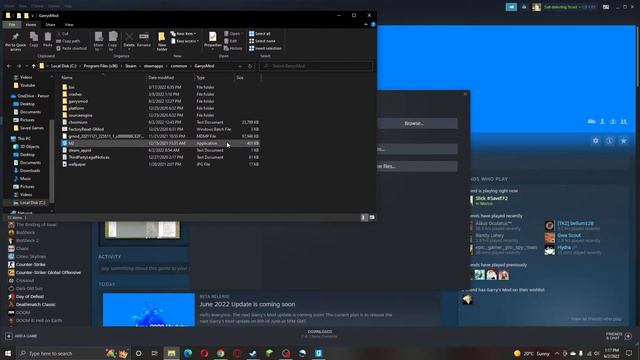Select the steam_appid text file

click(80, 150)
